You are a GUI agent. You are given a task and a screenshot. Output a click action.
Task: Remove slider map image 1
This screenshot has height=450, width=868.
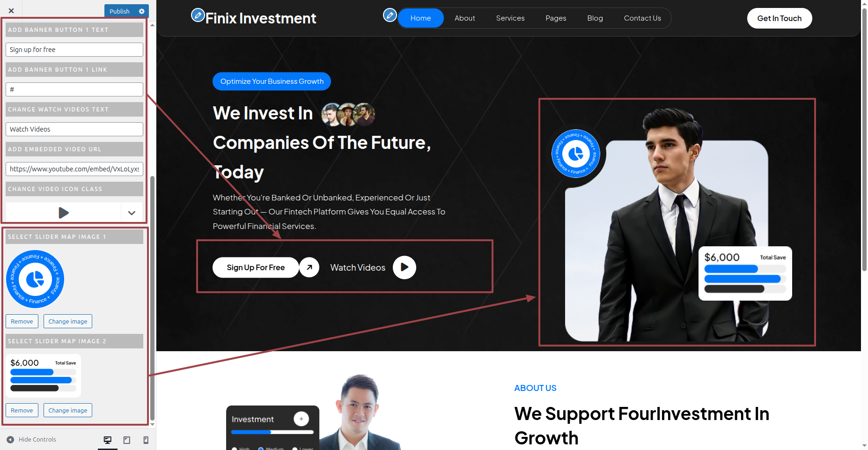(22, 321)
